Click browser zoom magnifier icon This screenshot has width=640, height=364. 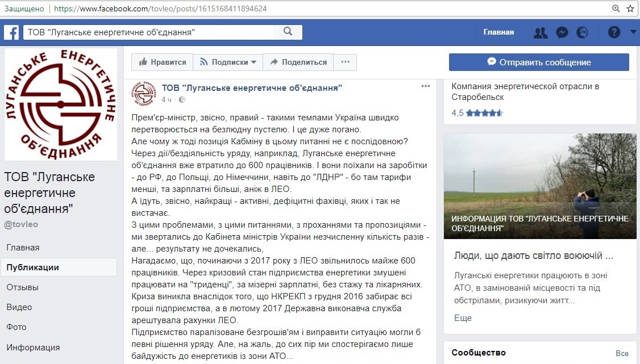(x=616, y=9)
